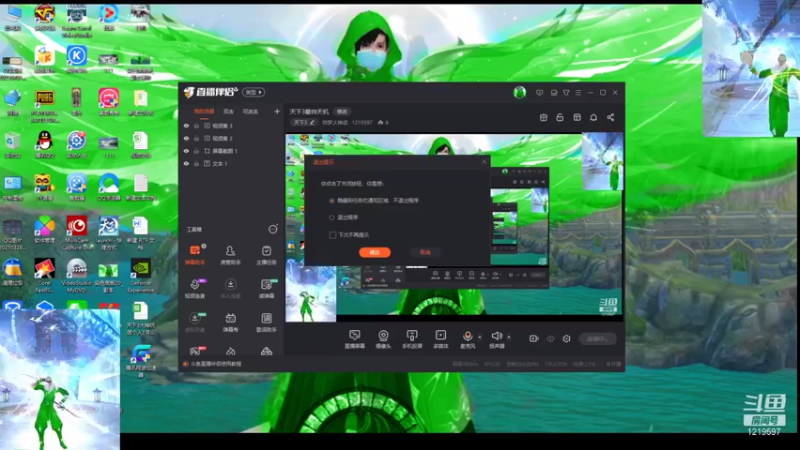Switch to the third scene tab
This screenshot has width=800, height=450.
(250, 111)
